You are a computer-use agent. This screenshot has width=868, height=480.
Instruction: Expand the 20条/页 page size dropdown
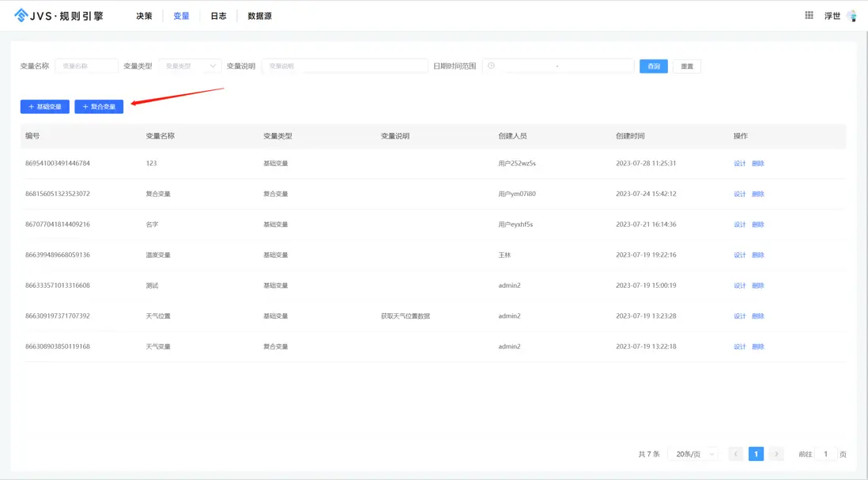694,454
